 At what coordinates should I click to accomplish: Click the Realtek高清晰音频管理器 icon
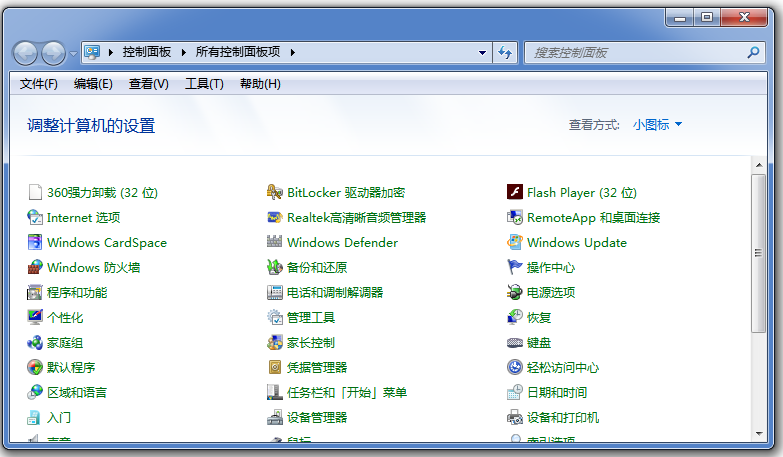click(x=275, y=217)
